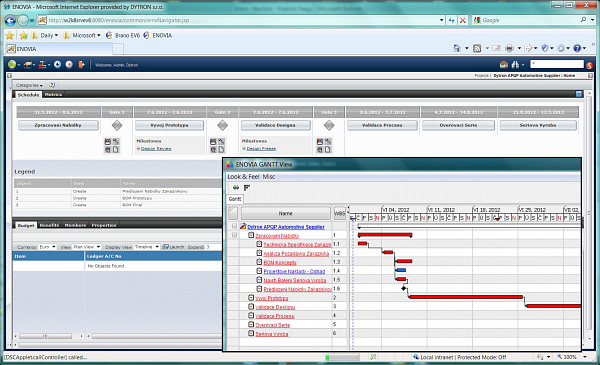Click the blank document icon under Gate 2

(221, 150)
